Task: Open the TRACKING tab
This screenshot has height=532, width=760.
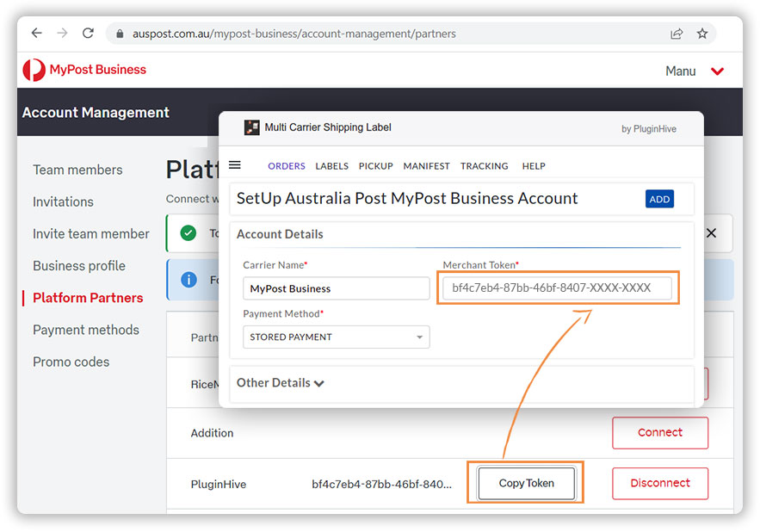Action: click(x=485, y=166)
